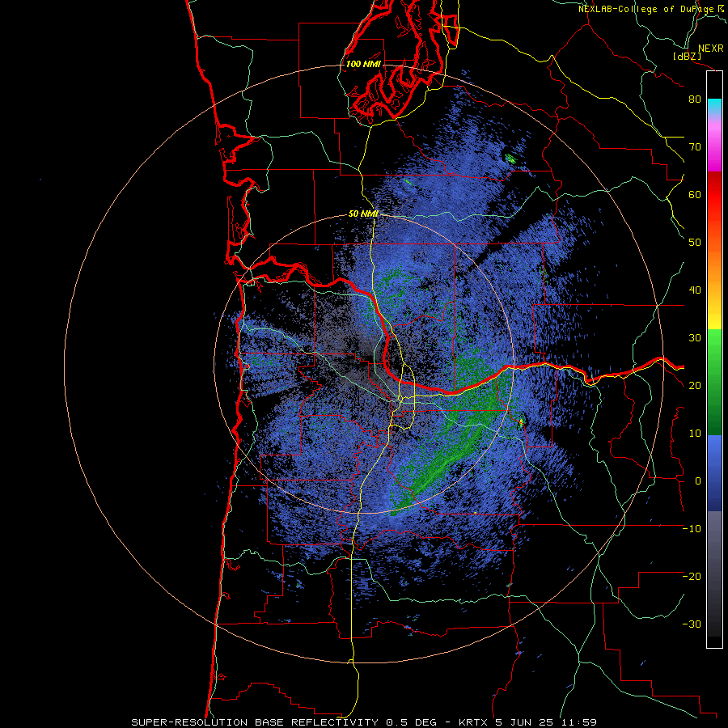The width and height of the screenshot is (728, 728).
Task: Pick the blue band of the color bar
Action: click(x=714, y=473)
